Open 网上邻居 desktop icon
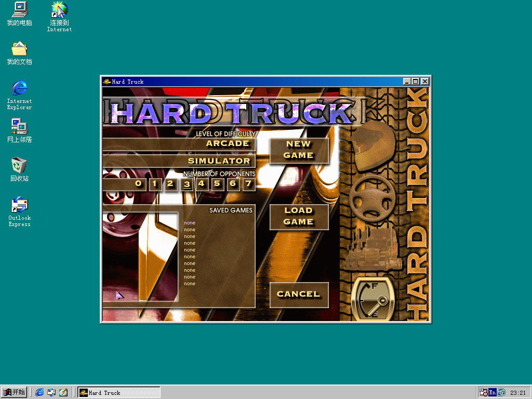This screenshot has width=532, height=399. coord(19,130)
